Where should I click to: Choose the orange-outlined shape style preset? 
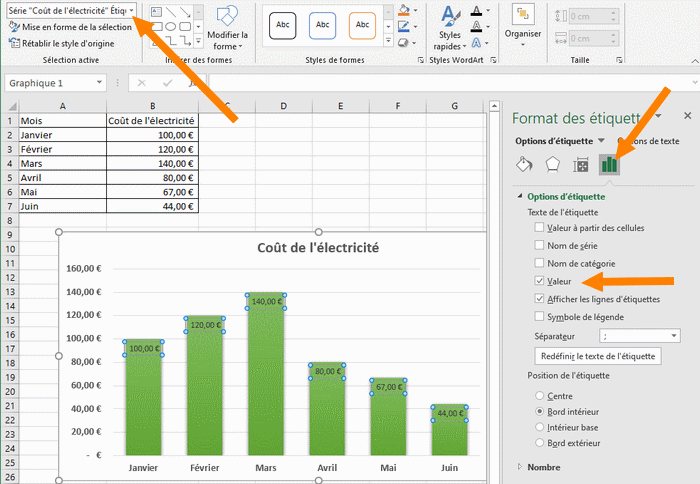(364, 23)
